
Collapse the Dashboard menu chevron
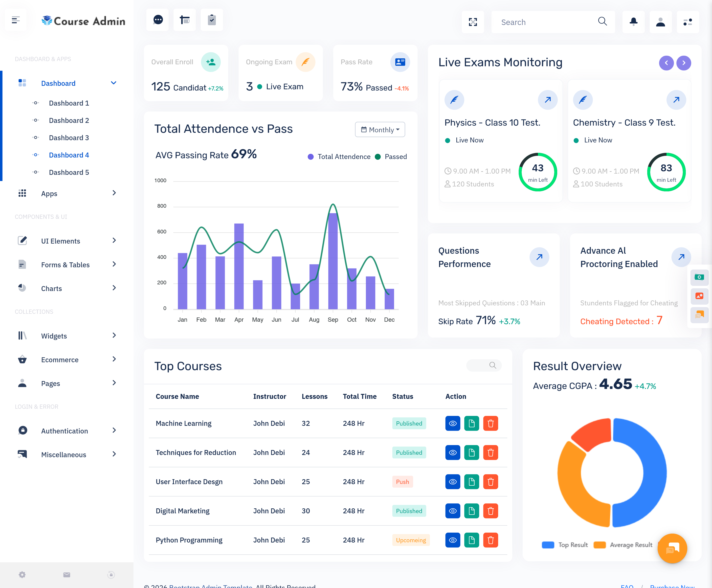[113, 83]
